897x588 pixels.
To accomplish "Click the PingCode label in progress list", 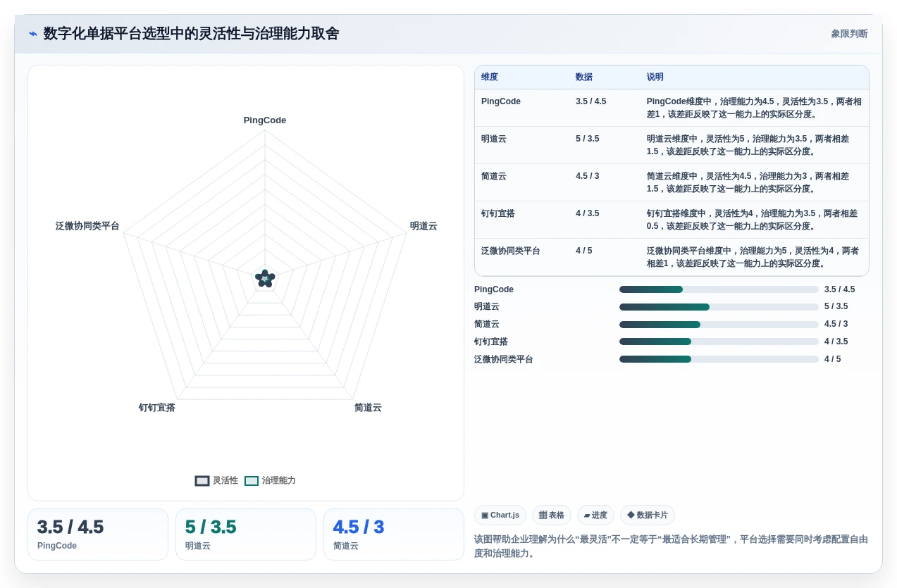I will point(494,289).
